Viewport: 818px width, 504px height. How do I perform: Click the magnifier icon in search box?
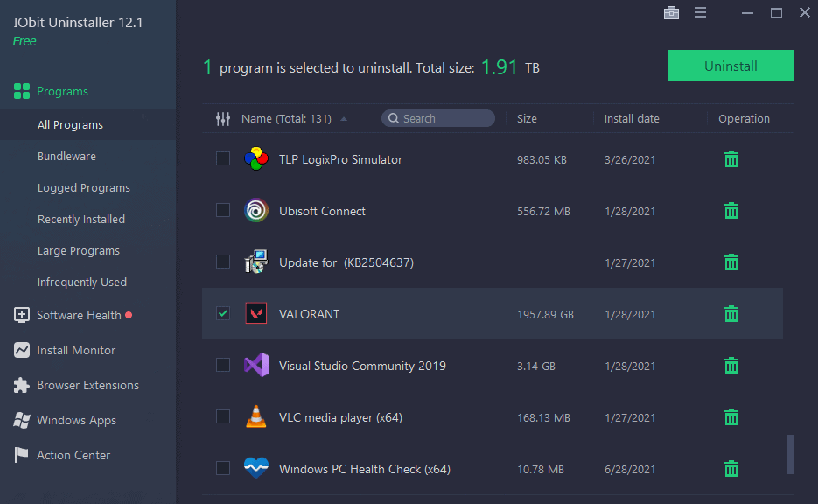(x=394, y=118)
